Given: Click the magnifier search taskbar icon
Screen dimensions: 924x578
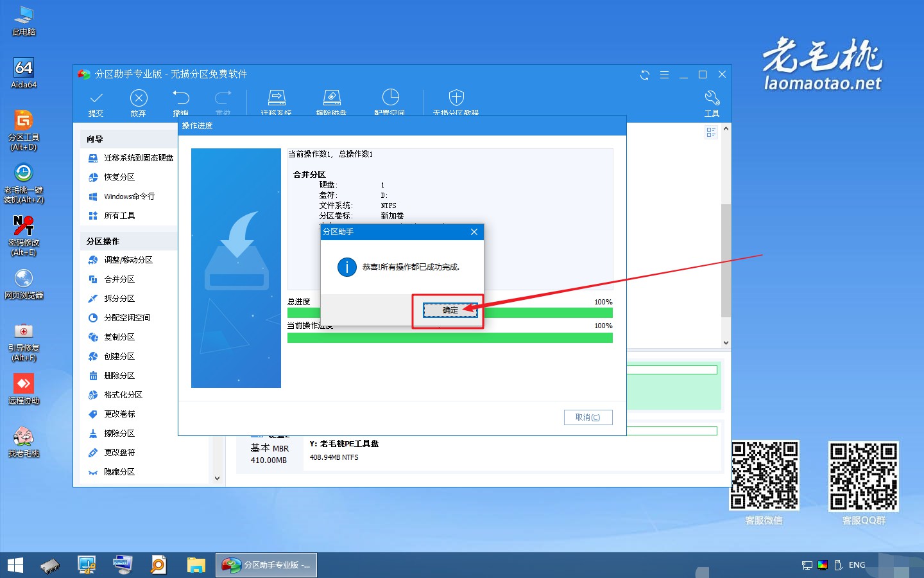Looking at the screenshot, I should click(x=158, y=565).
